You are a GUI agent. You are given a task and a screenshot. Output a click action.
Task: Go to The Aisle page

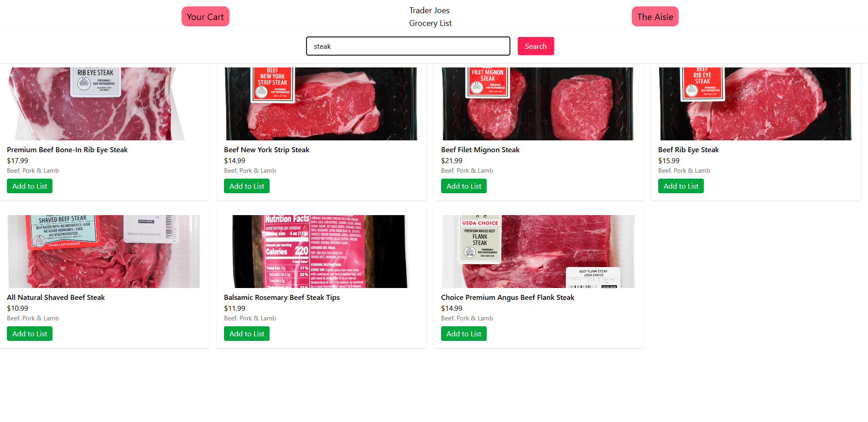655,17
